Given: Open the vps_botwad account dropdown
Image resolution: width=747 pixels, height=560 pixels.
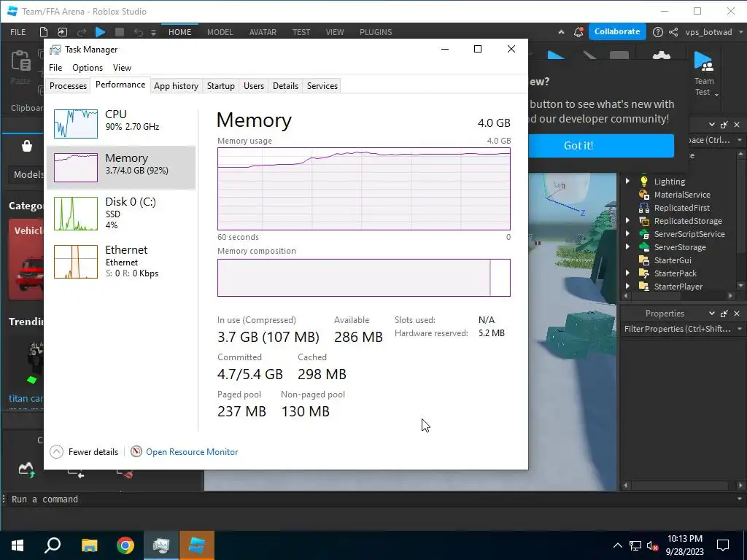Looking at the screenshot, I should pos(741,32).
